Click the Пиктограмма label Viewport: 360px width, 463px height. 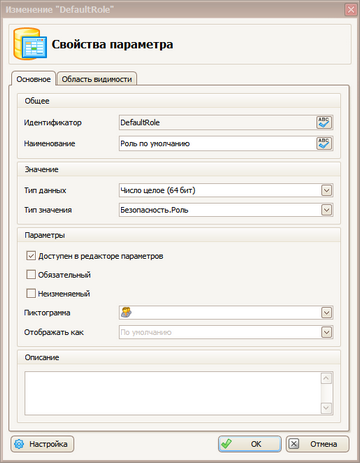[47, 313]
